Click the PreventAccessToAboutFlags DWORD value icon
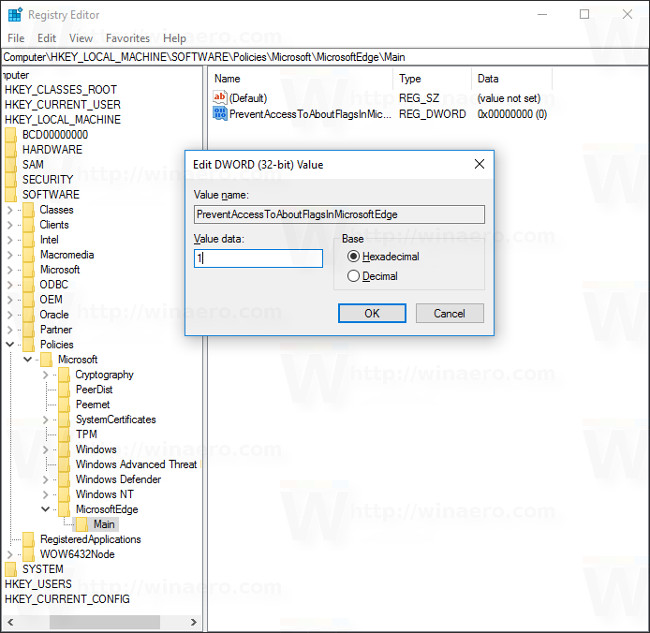Image resolution: width=650 pixels, height=633 pixels. 220,114
